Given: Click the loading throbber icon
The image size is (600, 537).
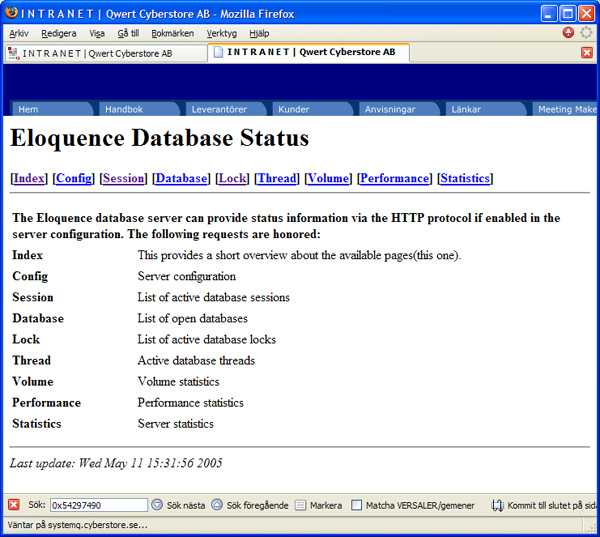Looking at the screenshot, I should [586, 33].
